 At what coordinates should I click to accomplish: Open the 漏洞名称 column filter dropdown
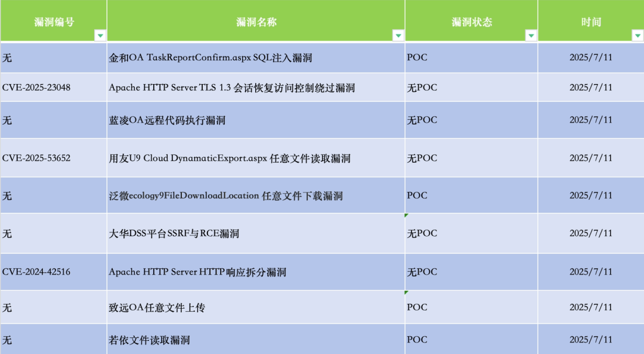click(398, 36)
